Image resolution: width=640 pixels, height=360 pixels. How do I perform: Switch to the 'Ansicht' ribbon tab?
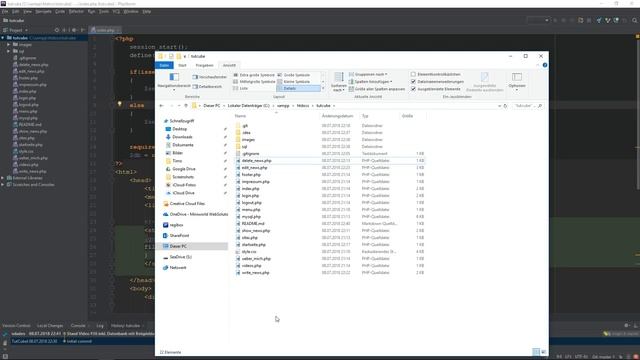coord(229,65)
